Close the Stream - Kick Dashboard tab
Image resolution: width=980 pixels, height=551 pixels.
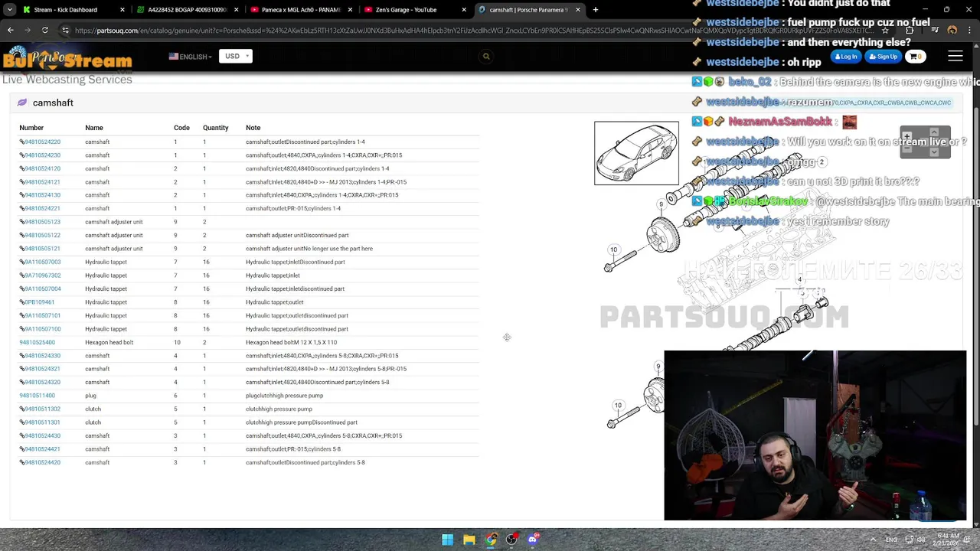122,10
